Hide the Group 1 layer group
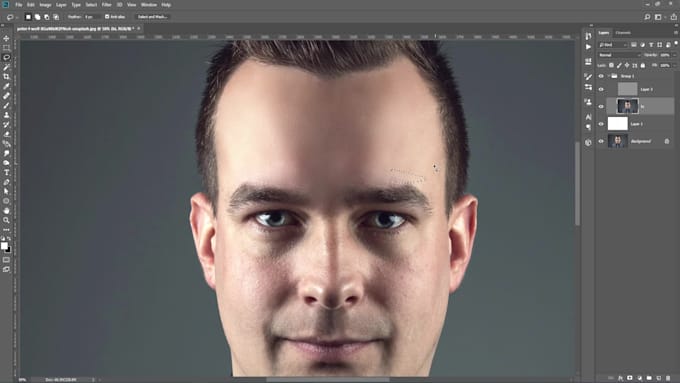This screenshot has width=680, height=383. tap(601, 76)
